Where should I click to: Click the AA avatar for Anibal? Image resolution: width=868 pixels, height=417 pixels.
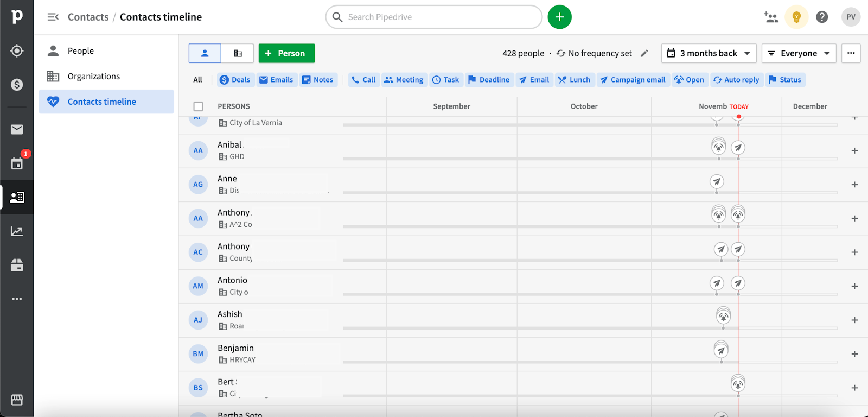(198, 150)
